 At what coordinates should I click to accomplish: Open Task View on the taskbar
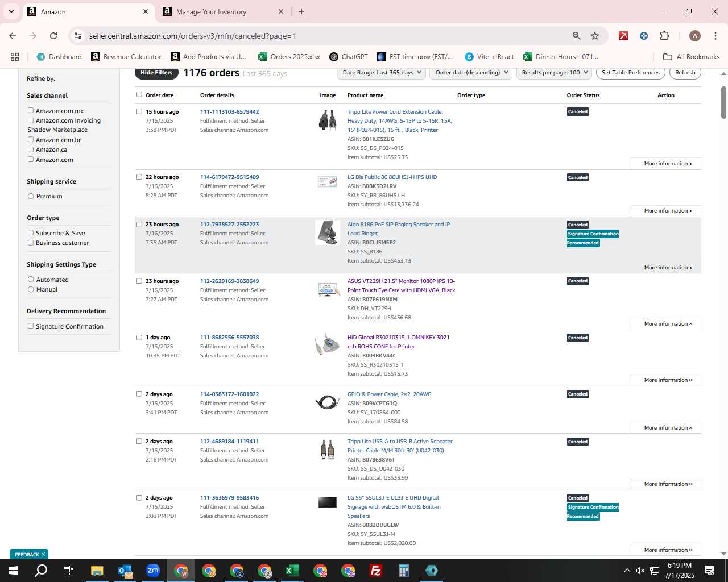(68, 571)
